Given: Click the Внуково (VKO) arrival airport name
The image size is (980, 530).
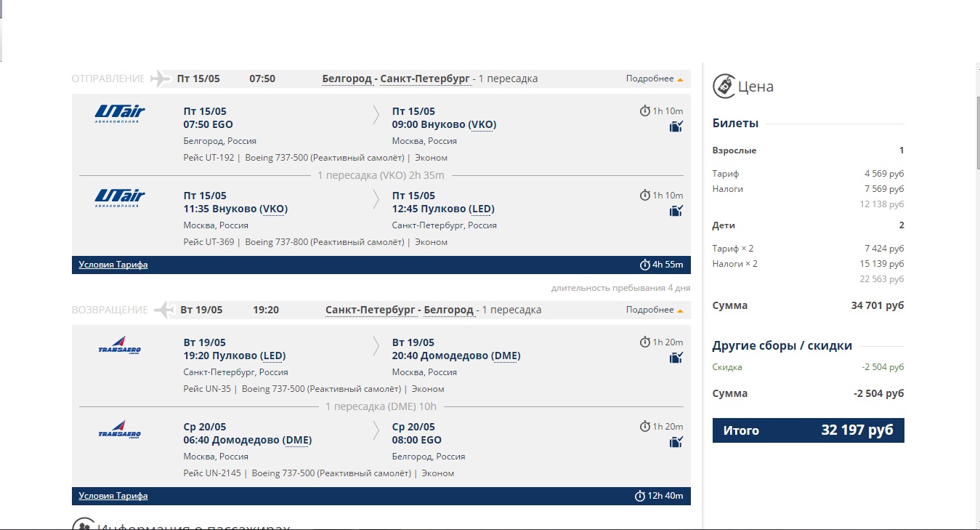Looking at the screenshot, I should click(x=444, y=124).
